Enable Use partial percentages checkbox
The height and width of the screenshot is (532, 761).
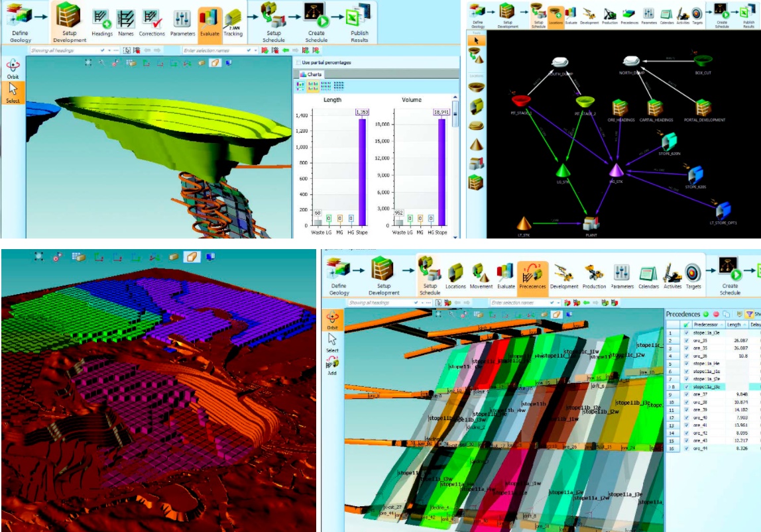click(x=298, y=62)
